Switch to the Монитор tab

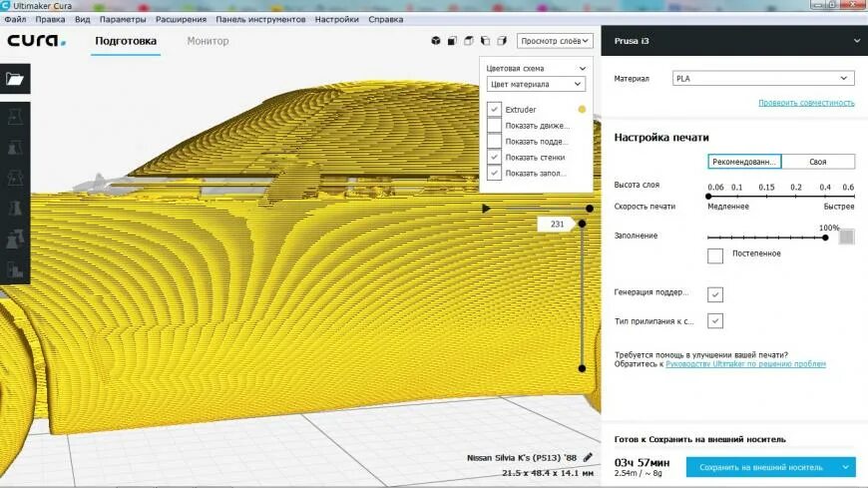tap(208, 41)
